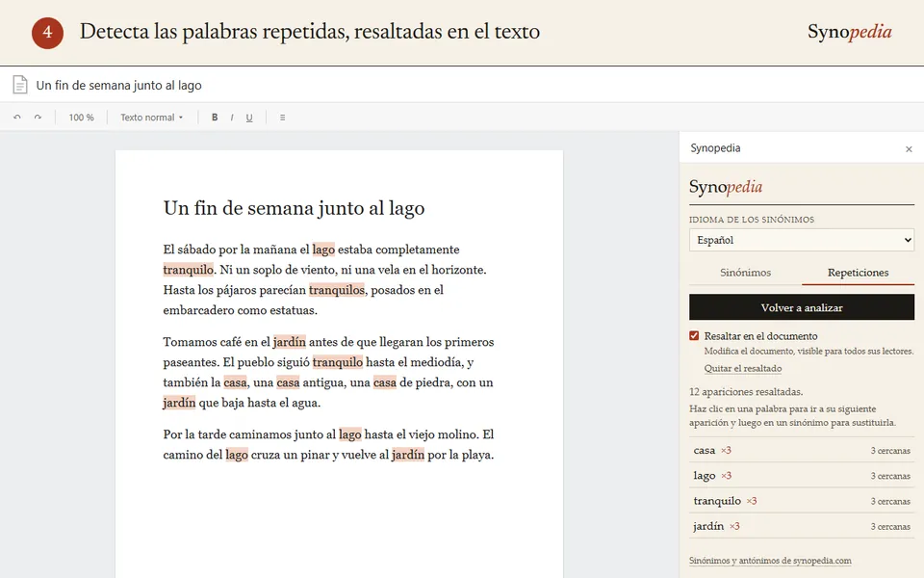Select the jardín ×3 repetition row
The image size is (924, 578).
pos(802,526)
